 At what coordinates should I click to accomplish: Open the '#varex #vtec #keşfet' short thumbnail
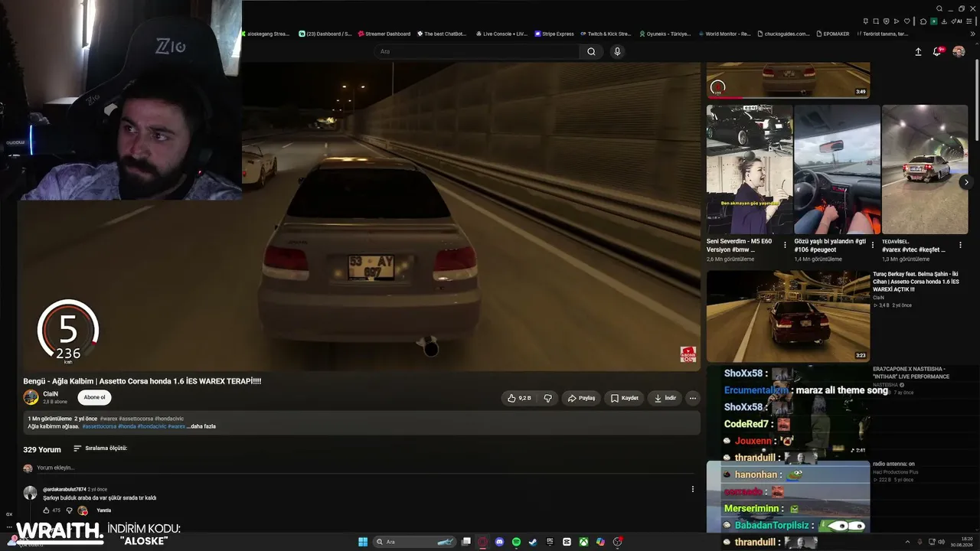[925, 169]
